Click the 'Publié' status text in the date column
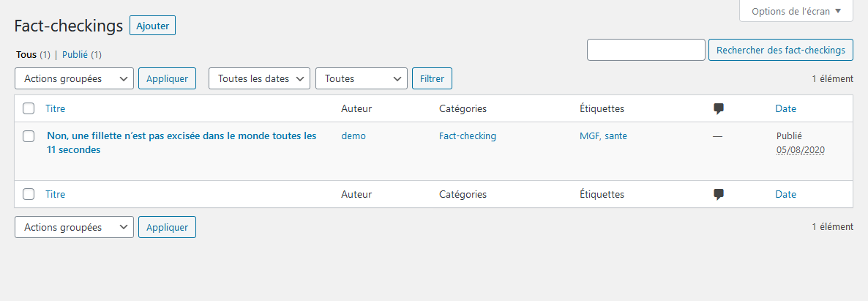868x301 pixels. click(789, 135)
